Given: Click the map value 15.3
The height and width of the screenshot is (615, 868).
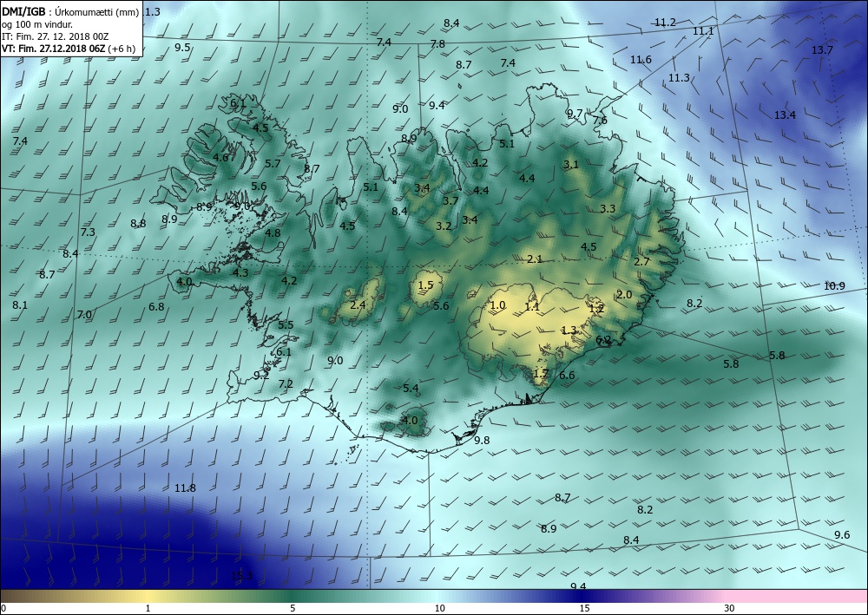Looking at the screenshot, I should coord(242,576).
